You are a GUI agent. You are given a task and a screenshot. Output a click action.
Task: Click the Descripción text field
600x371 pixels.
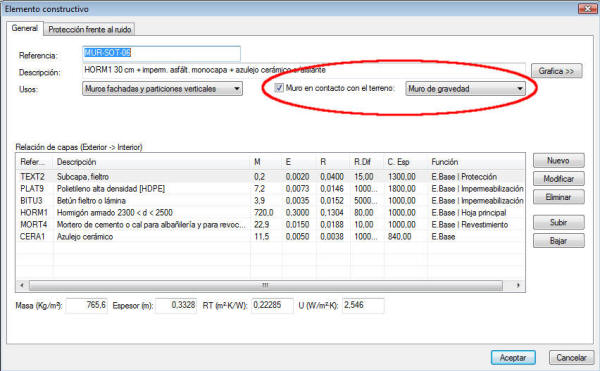click(x=304, y=70)
